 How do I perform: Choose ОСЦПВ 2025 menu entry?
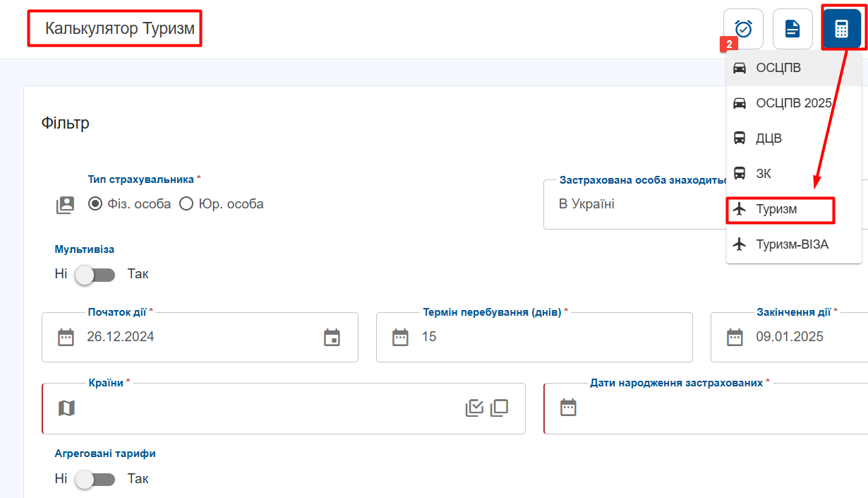tap(793, 103)
